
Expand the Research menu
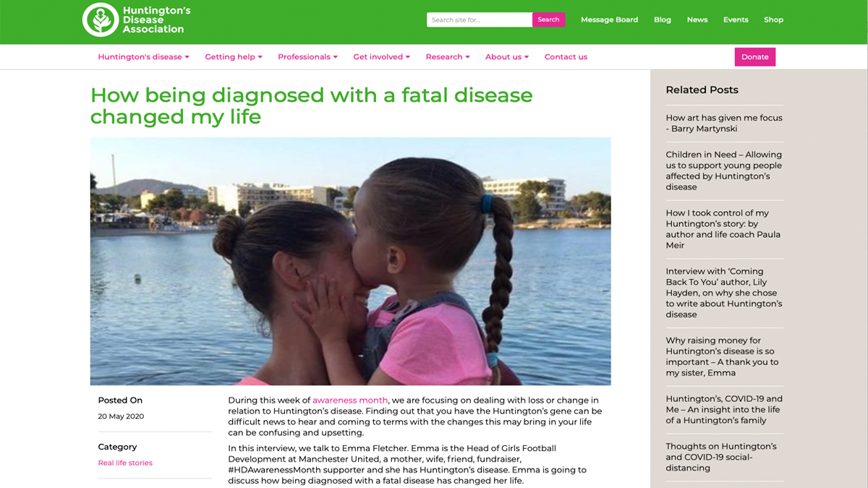448,57
